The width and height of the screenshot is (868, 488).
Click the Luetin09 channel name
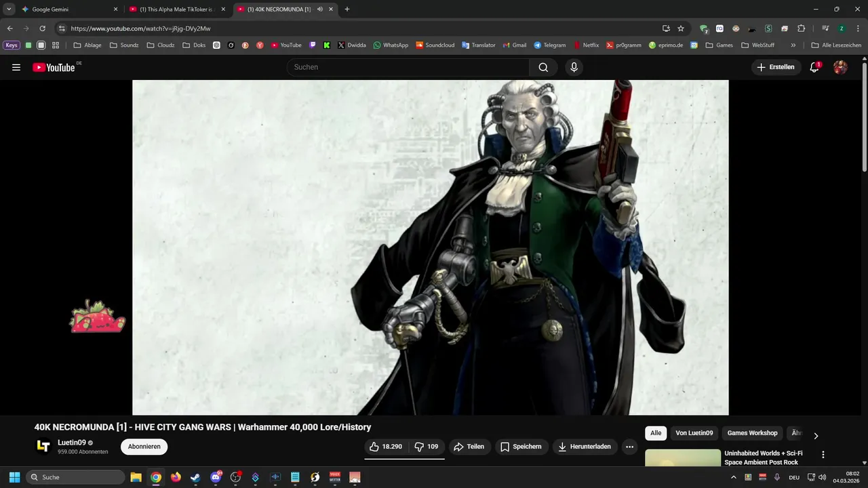coord(71,443)
